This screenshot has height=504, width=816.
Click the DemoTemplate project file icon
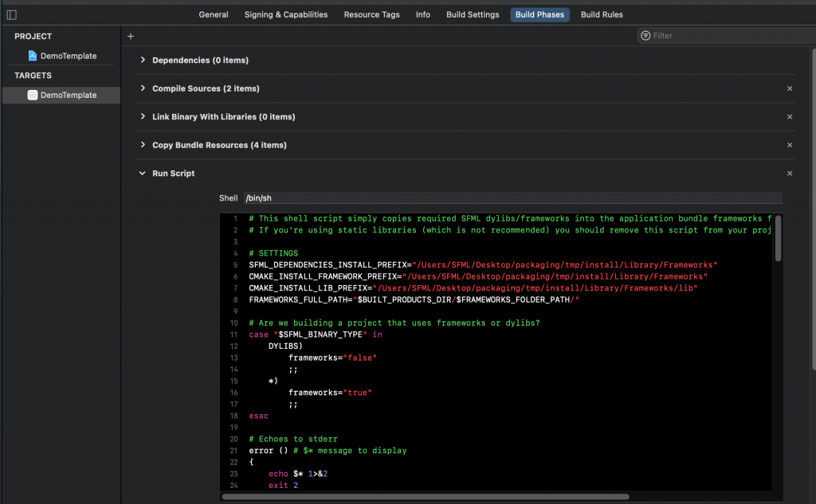click(x=33, y=56)
